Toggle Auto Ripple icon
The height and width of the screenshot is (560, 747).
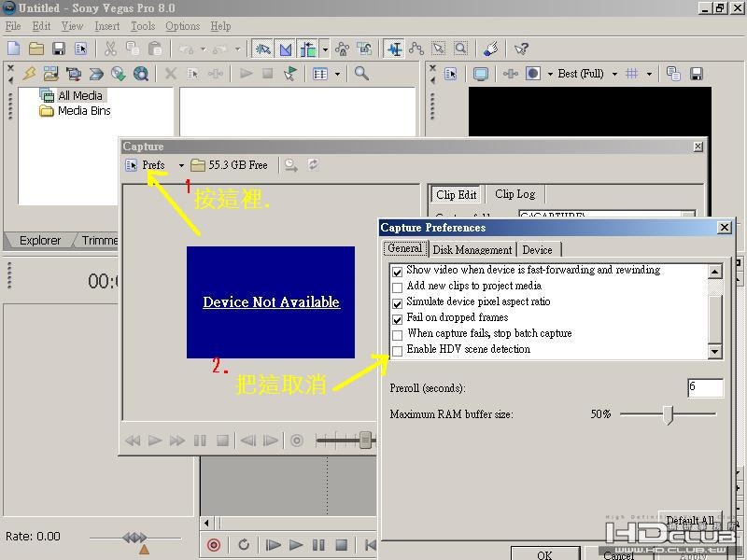[x=308, y=49]
